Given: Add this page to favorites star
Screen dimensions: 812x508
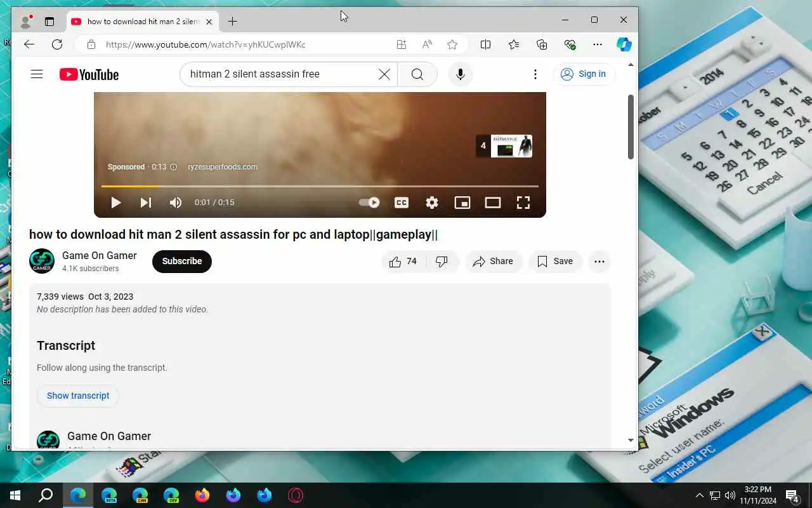Looking at the screenshot, I should point(452,44).
